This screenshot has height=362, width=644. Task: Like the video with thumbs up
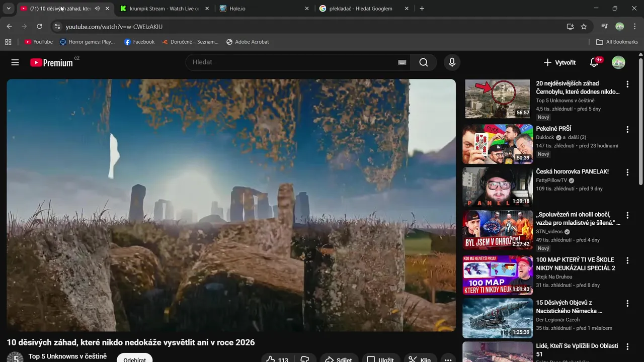pos(277,359)
